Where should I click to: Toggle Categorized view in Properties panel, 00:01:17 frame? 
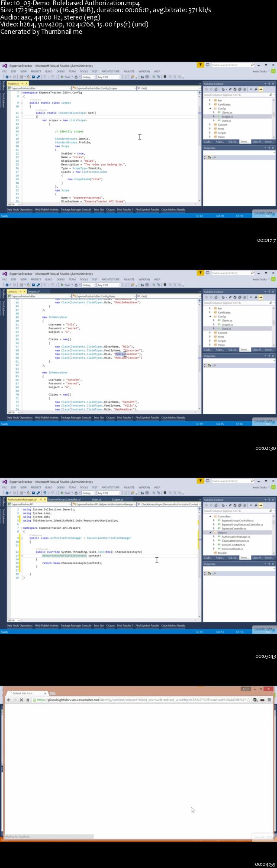coord(206,158)
